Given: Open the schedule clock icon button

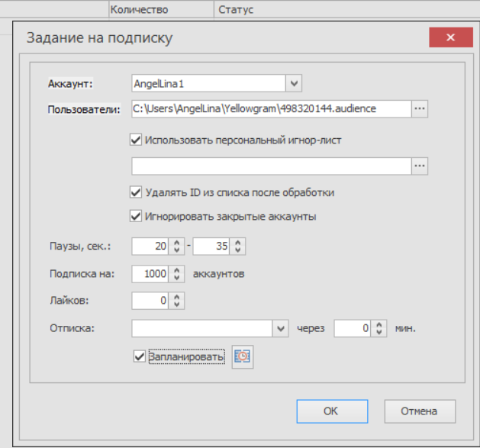Looking at the screenshot, I should pyautogui.click(x=243, y=356).
